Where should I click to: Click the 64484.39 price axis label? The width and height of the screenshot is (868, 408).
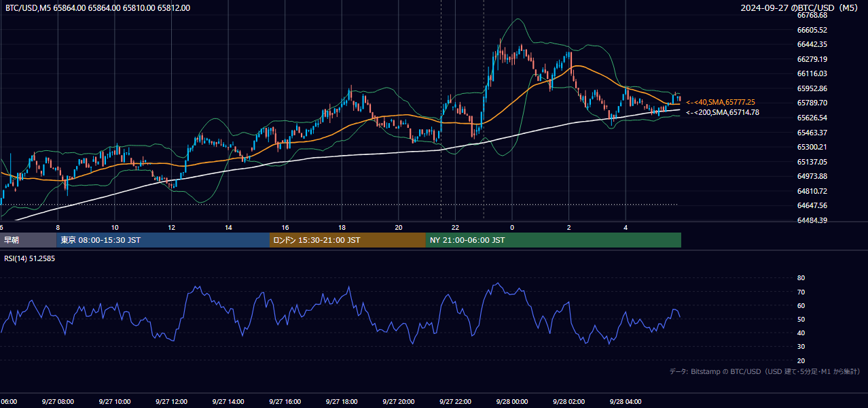click(x=812, y=220)
